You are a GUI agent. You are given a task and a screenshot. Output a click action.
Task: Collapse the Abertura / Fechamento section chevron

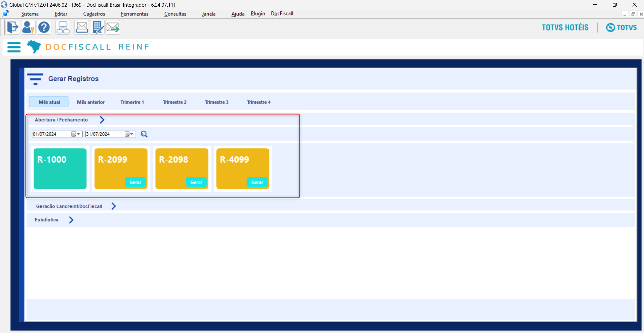click(102, 120)
